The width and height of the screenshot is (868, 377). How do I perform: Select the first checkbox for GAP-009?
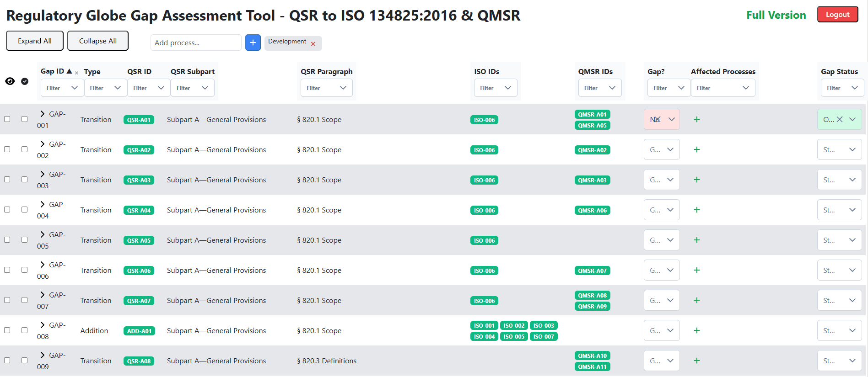click(7, 360)
